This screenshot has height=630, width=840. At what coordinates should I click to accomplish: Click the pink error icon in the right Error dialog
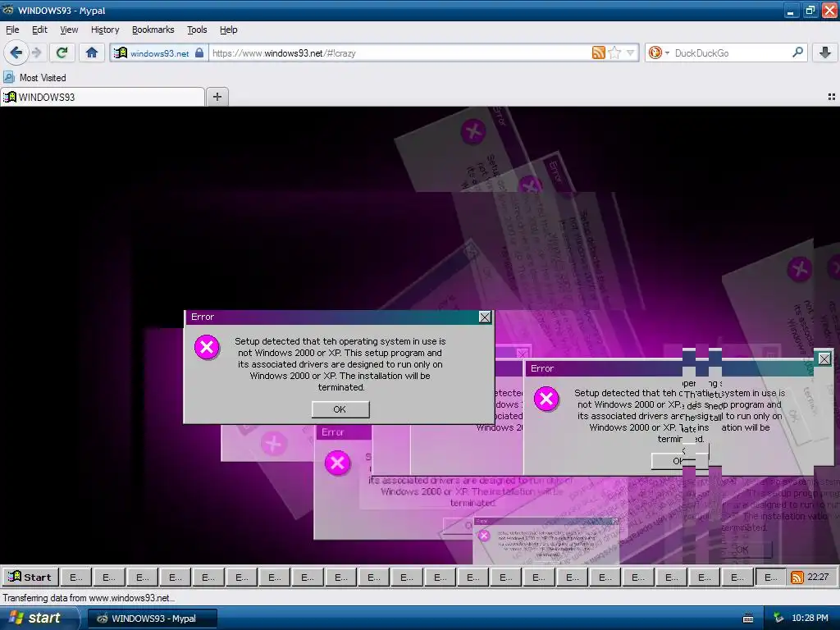(x=546, y=399)
